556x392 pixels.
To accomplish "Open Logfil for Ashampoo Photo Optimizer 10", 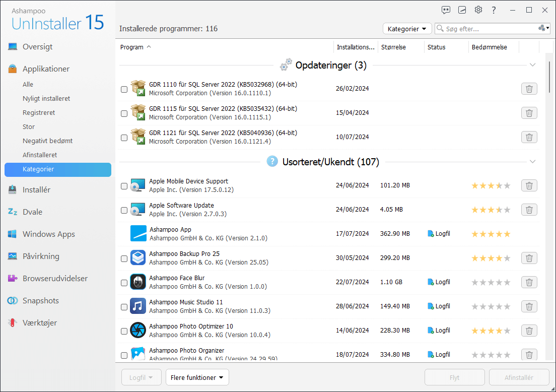I will click(x=439, y=330).
